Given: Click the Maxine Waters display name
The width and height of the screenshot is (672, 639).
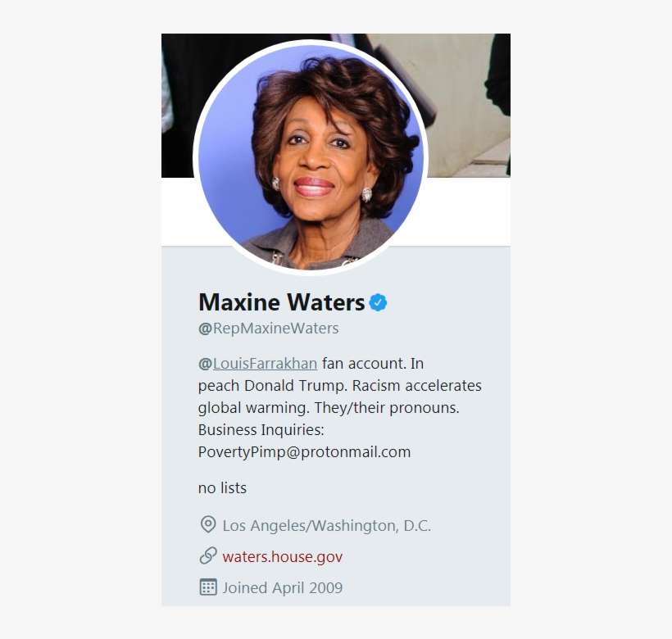Looking at the screenshot, I should point(282,302).
